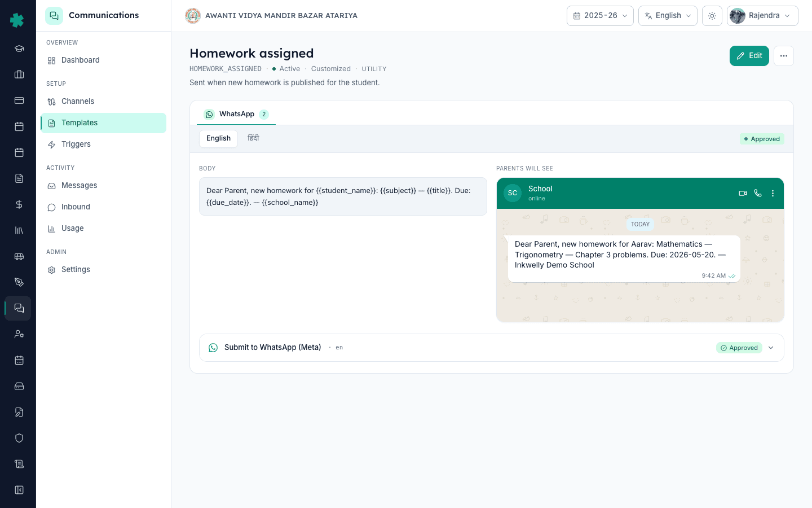This screenshot has width=812, height=508.
Task: Click the 'Active' status text
Action: tap(290, 69)
